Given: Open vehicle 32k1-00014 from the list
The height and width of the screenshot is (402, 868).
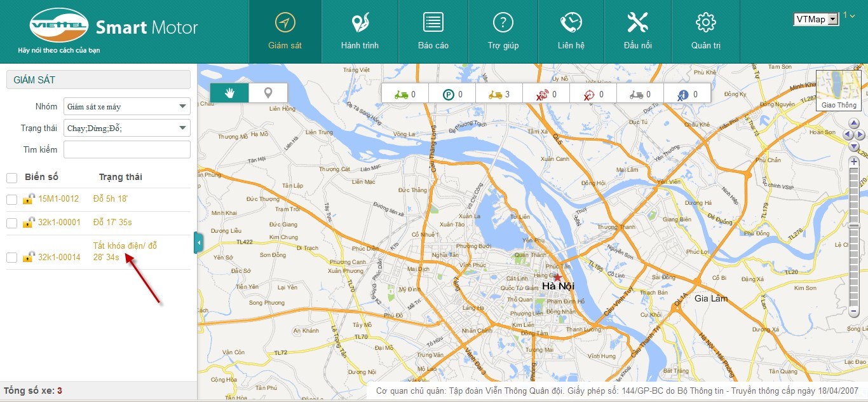Looking at the screenshot, I should pos(59,257).
